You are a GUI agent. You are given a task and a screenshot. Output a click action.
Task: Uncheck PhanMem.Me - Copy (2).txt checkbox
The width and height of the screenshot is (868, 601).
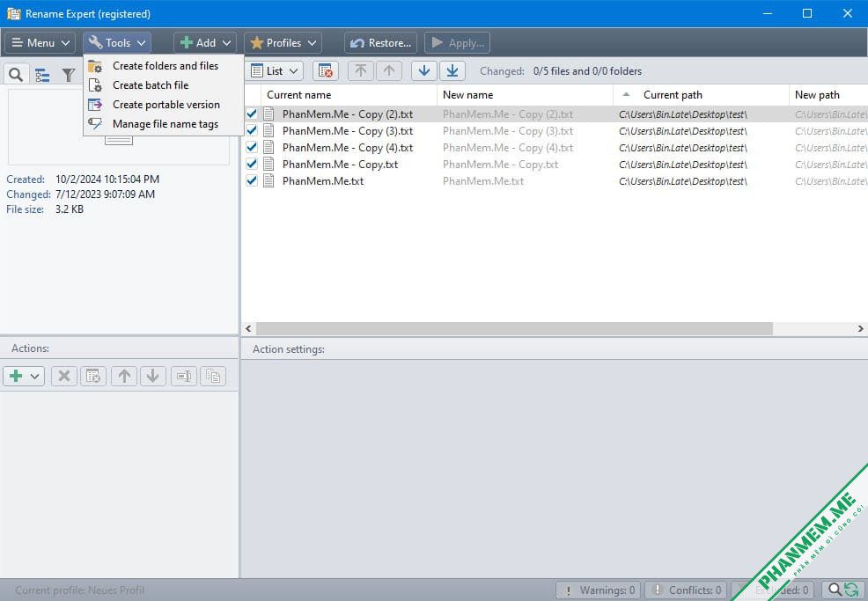tap(252, 114)
